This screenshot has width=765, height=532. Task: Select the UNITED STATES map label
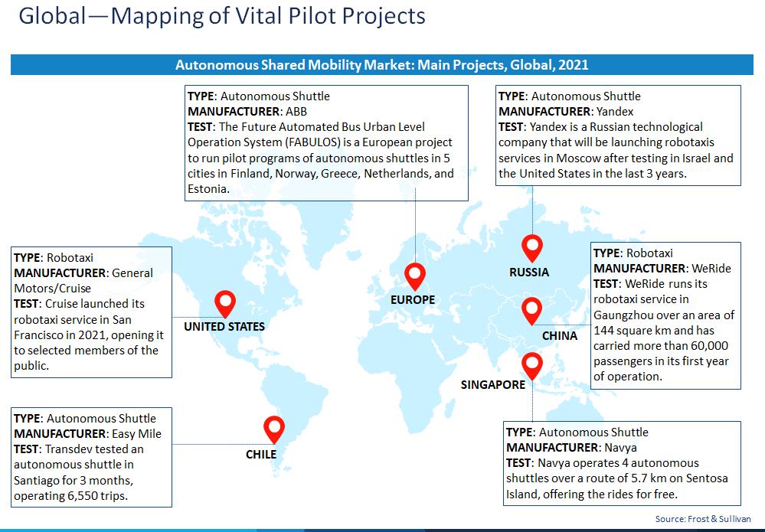coord(224,327)
